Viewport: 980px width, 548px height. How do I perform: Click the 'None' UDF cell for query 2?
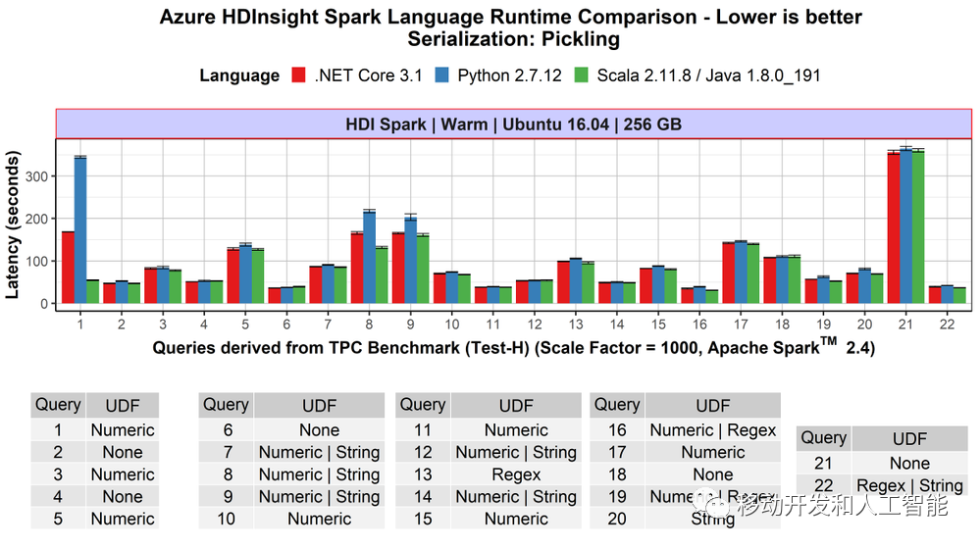pyautogui.click(x=123, y=452)
